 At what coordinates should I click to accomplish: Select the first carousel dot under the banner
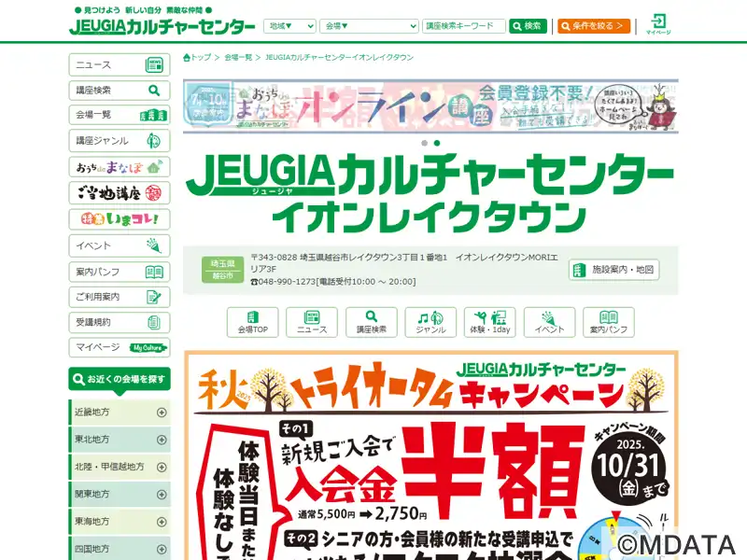click(425, 143)
